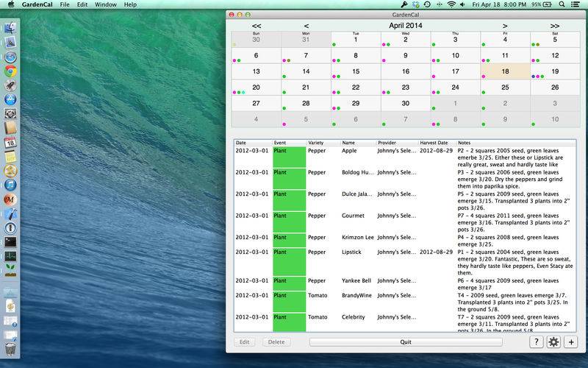
Task: Open Activity Monitor in the dock
Action: point(10,256)
